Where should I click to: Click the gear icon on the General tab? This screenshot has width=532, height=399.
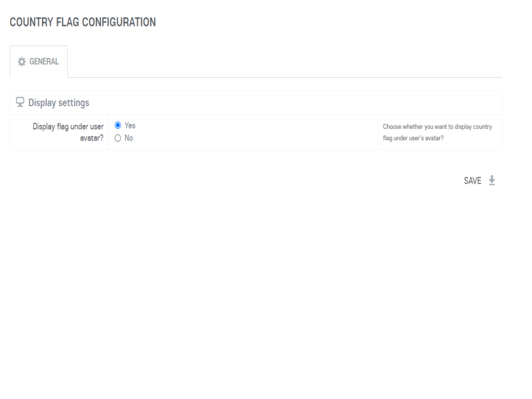[21, 62]
